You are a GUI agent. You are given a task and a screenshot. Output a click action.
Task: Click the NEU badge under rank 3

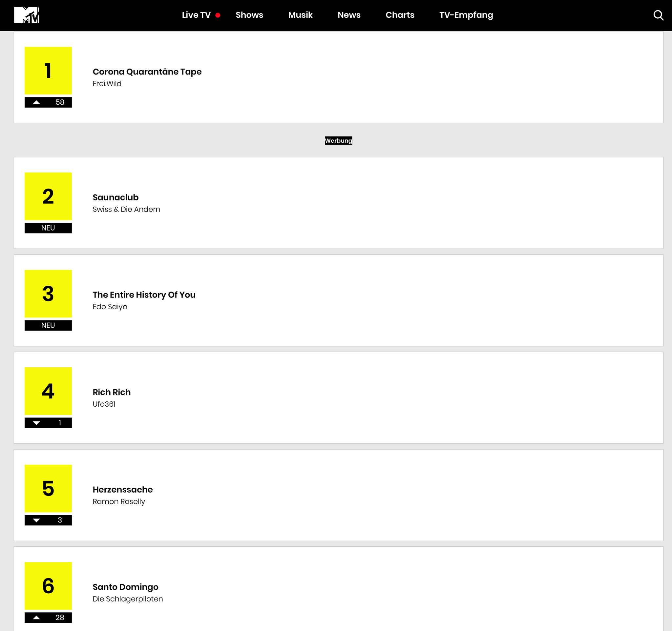[x=48, y=325]
